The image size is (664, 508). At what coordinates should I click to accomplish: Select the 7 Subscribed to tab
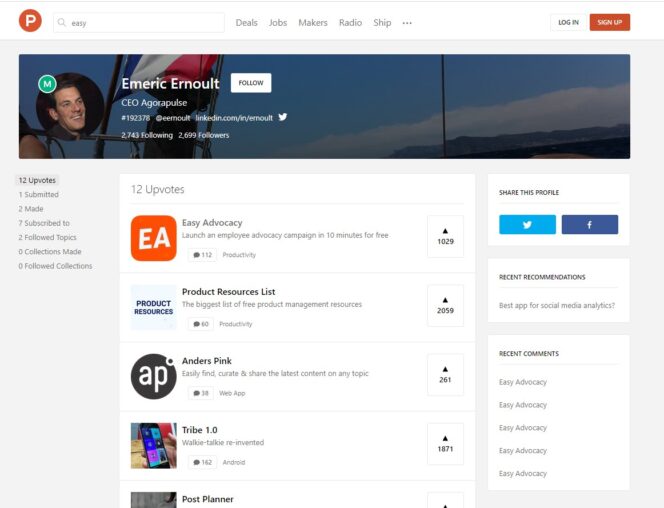[44, 223]
